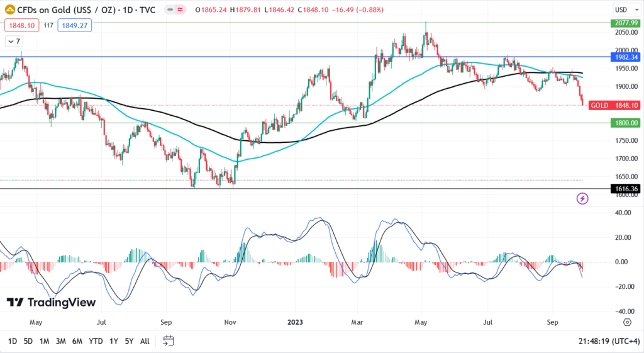Viewport: 644px width, 353px height.
Task: Open the go-to-date calendar icon
Action: 169,340
